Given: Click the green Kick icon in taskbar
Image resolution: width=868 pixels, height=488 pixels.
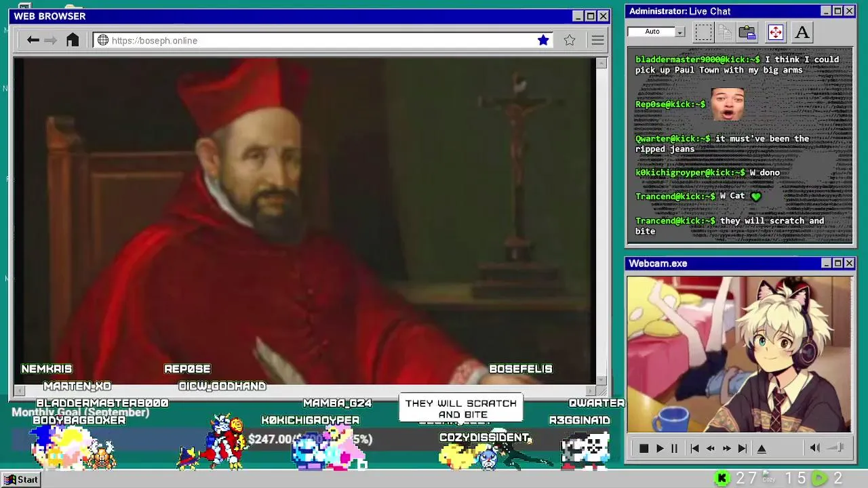Looking at the screenshot, I should (722, 479).
